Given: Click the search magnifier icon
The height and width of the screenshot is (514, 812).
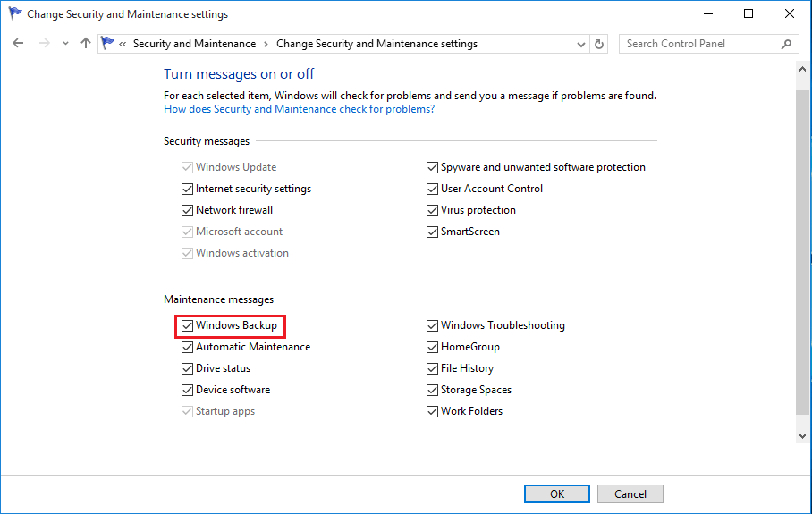Looking at the screenshot, I should [x=786, y=44].
